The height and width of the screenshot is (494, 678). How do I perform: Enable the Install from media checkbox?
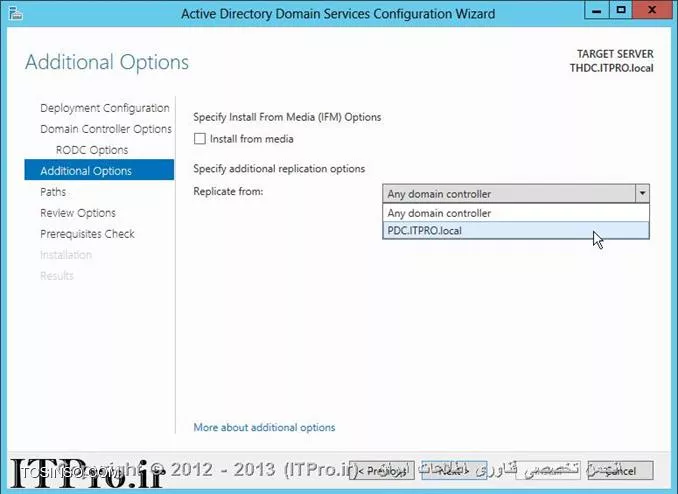click(200, 139)
